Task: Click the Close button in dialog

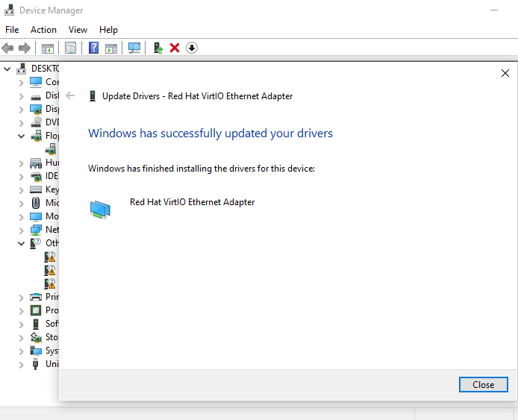Action: point(483,385)
